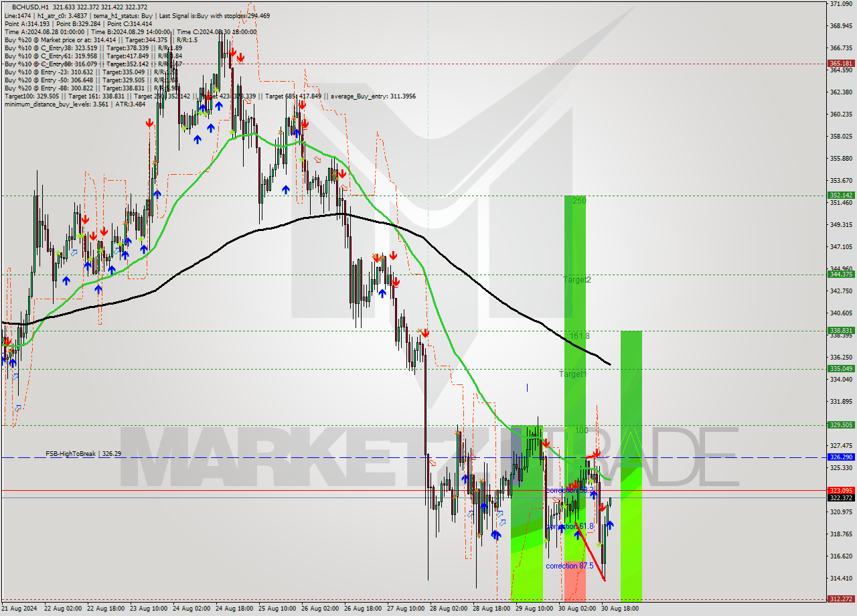Image resolution: width=857 pixels, height=616 pixels.
Task: Select the Time A:2024.08.28 01:00:00 line
Action: (131, 31)
